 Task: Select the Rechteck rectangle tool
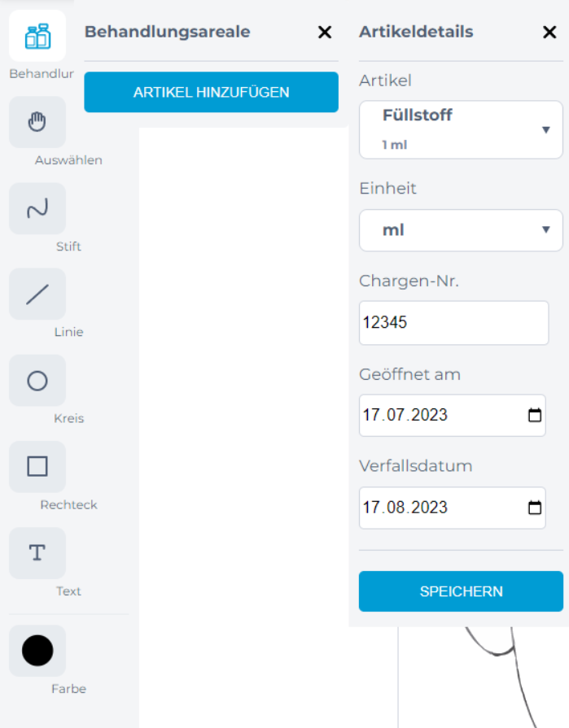click(x=37, y=467)
